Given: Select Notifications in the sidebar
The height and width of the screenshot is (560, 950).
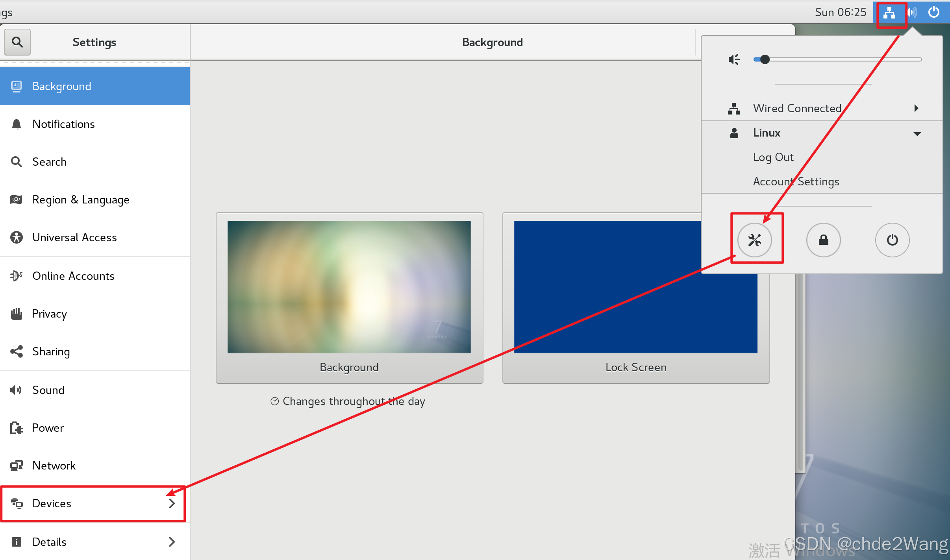Looking at the screenshot, I should (63, 124).
